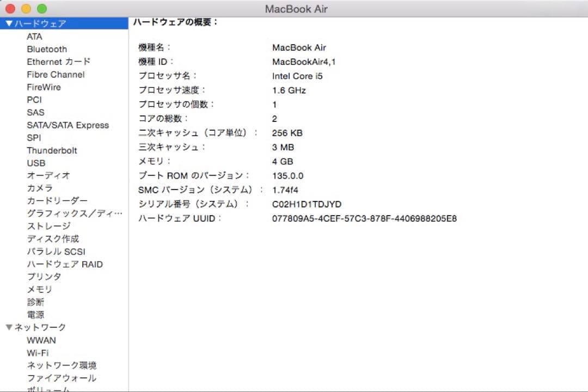Click L2 cache value 256 KB
The width and height of the screenshot is (588, 392).
click(287, 133)
